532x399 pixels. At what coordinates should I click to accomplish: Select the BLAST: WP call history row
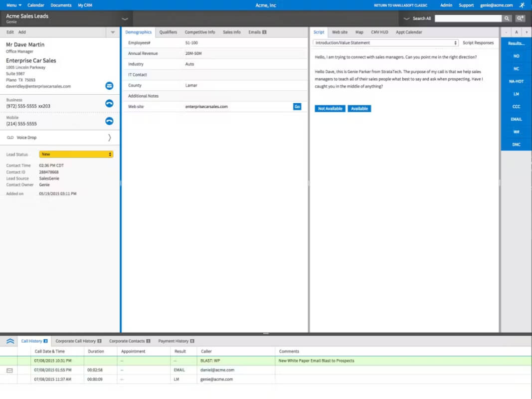click(266, 361)
